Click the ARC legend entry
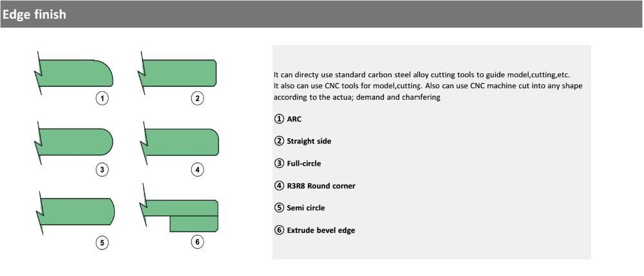This screenshot has height=276, width=644. point(287,119)
